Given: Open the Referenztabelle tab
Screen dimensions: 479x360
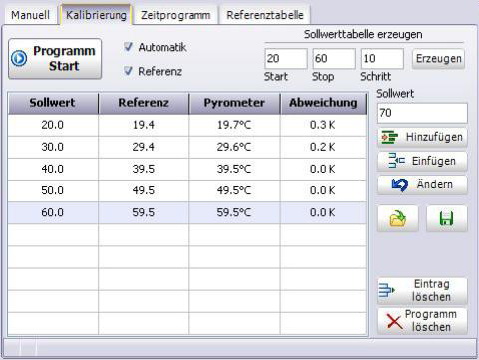Looking at the screenshot, I should [265, 15].
